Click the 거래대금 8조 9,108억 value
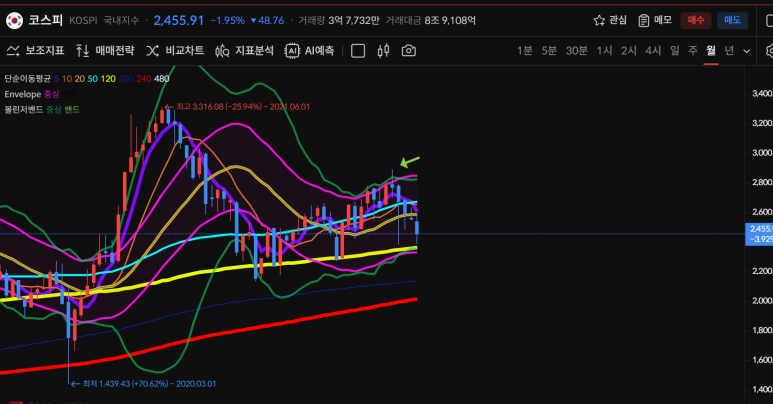Viewport: 773px width, 404px height. click(430, 20)
